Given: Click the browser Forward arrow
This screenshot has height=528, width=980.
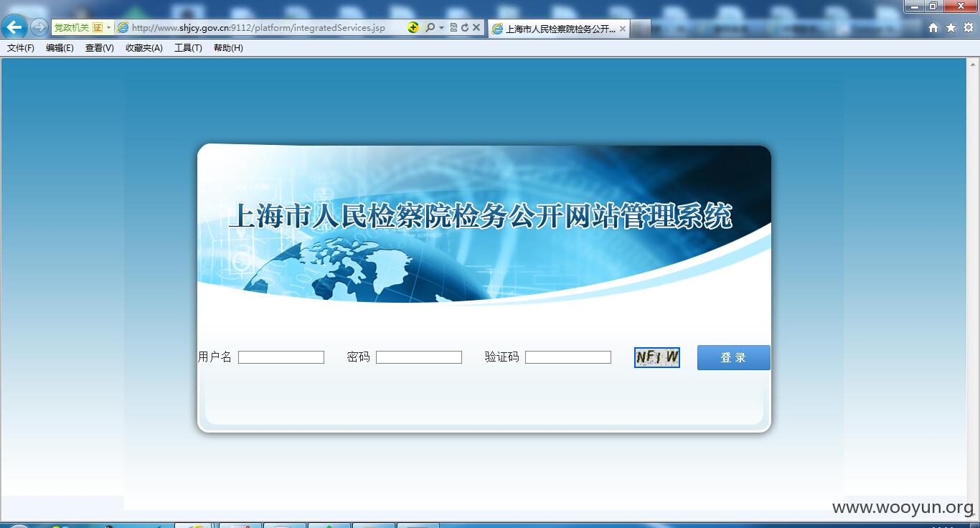Looking at the screenshot, I should (39, 27).
